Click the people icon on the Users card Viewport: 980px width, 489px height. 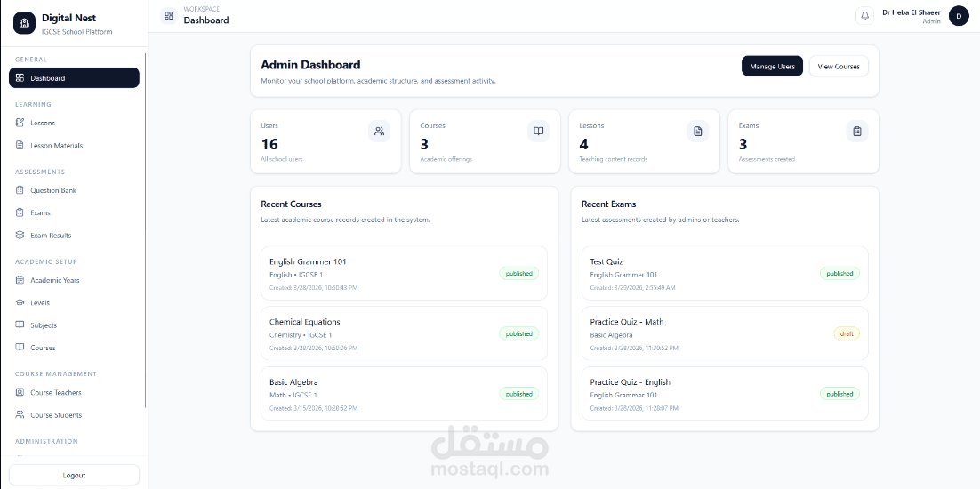[380, 132]
